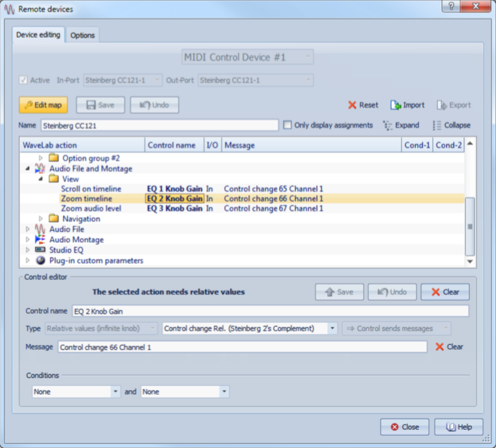
Task: Switch to the Options tab
Action: [x=83, y=35]
